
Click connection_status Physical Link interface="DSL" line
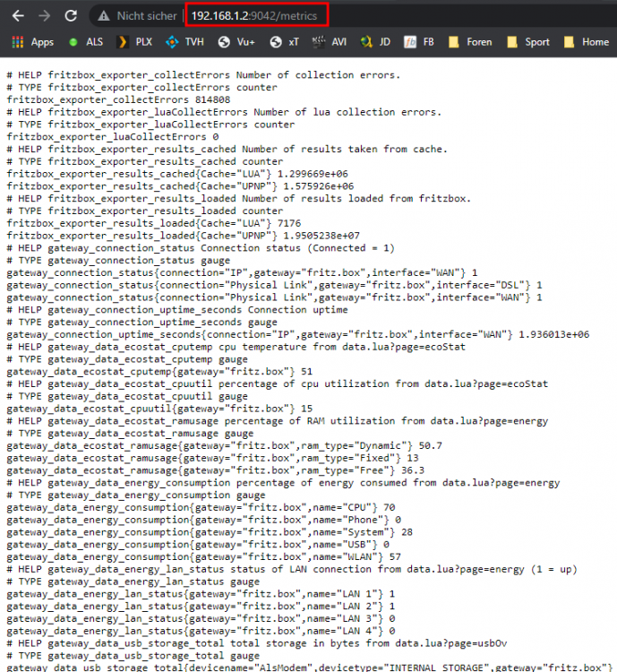coord(275,286)
